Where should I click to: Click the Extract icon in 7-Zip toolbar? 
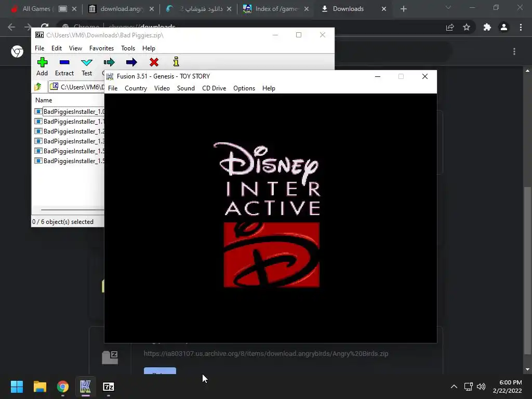pyautogui.click(x=64, y=62)
